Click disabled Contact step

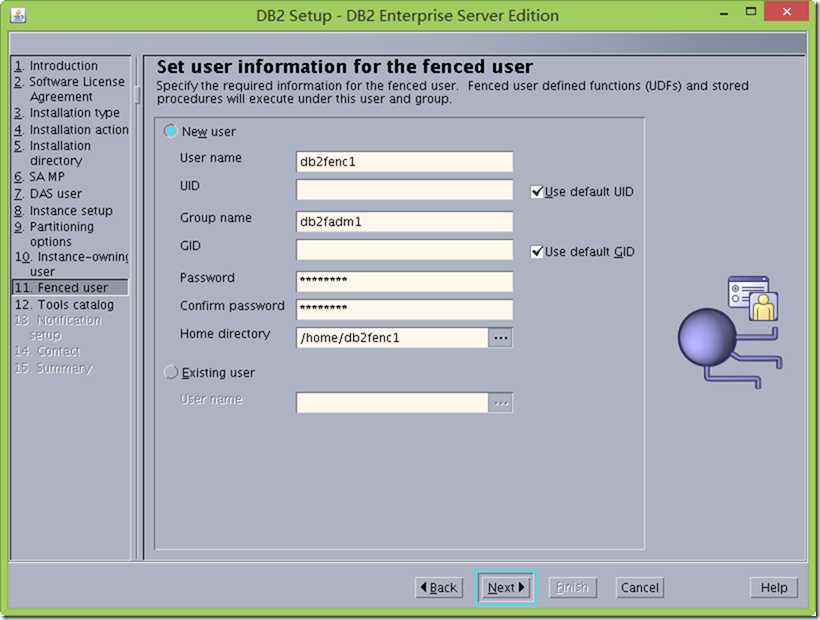click(48, 351)
